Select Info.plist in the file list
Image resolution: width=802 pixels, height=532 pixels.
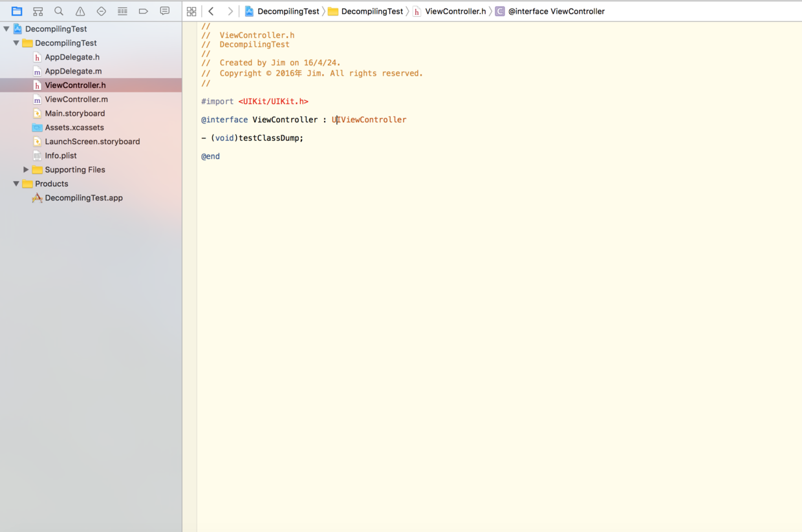click(61, 156)
